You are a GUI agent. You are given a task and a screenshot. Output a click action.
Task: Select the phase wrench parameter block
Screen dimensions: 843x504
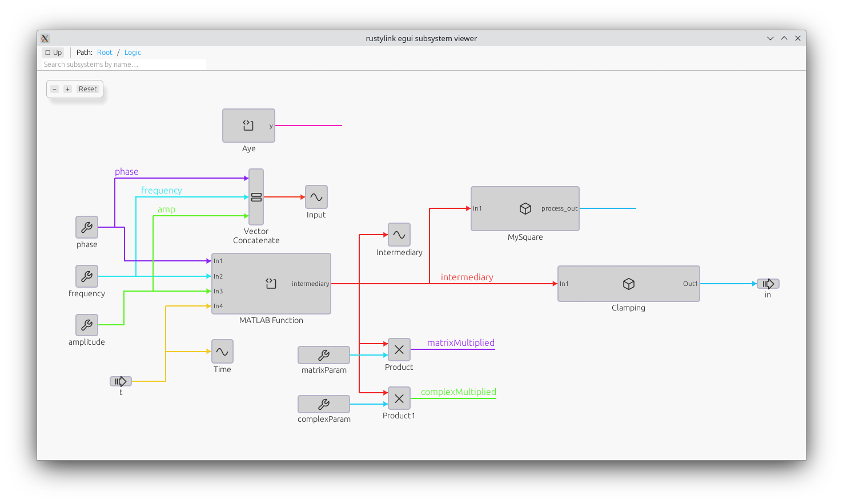point(87,227)
